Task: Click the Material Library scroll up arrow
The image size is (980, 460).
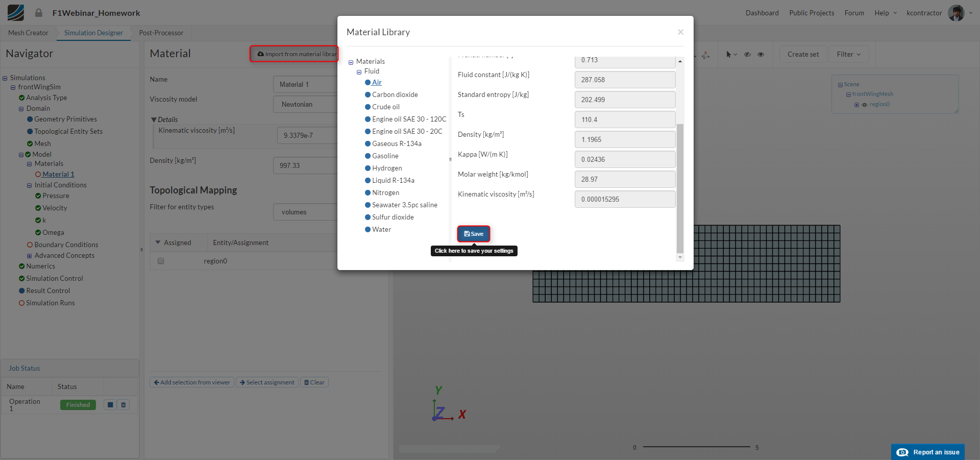Action: [x=680, y=61]
